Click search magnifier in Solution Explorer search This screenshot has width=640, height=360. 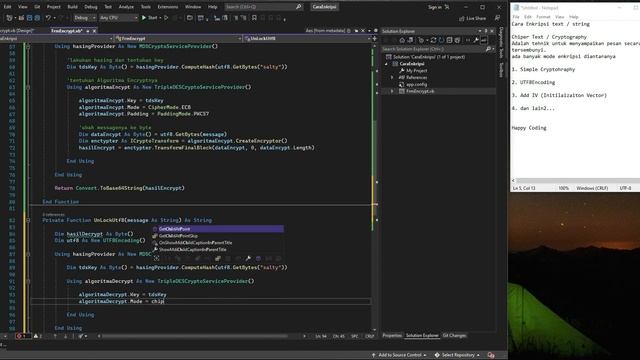488,49
